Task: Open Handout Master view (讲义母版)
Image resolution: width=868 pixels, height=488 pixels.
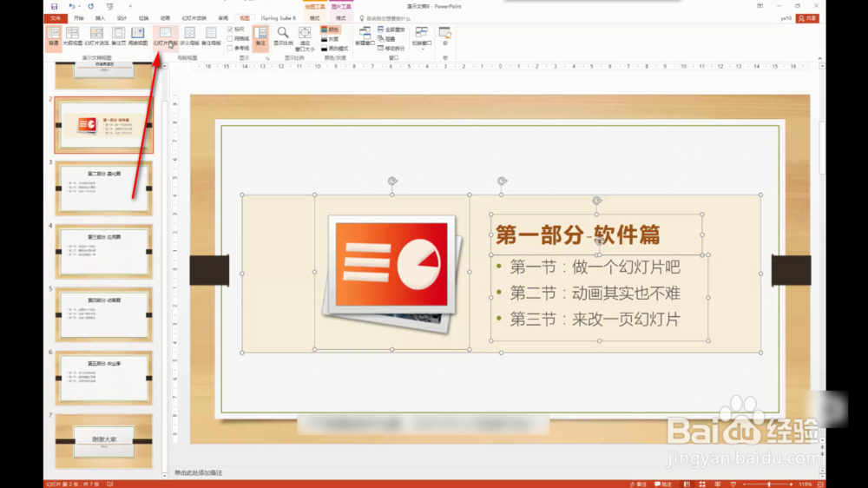Action: coord(189,36)
